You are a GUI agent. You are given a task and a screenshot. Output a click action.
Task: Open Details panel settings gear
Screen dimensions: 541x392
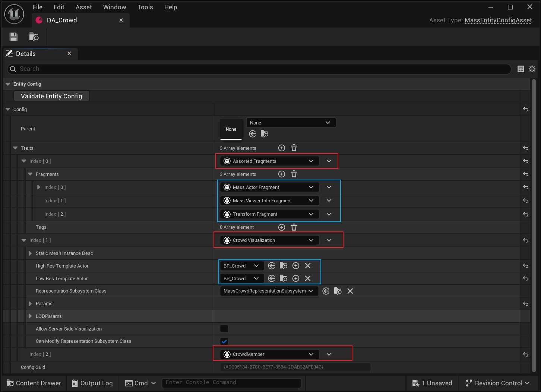tap(532, 69)
